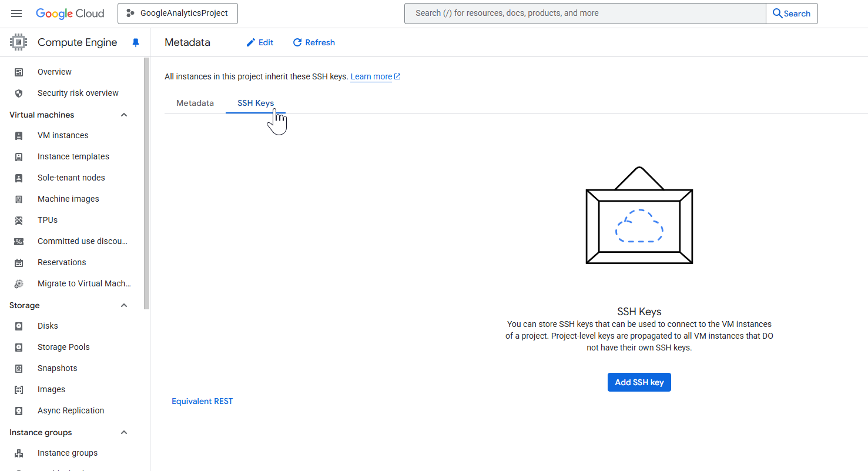Select the SSH Keys tab
868x471 pixels.
coord(256,103)
